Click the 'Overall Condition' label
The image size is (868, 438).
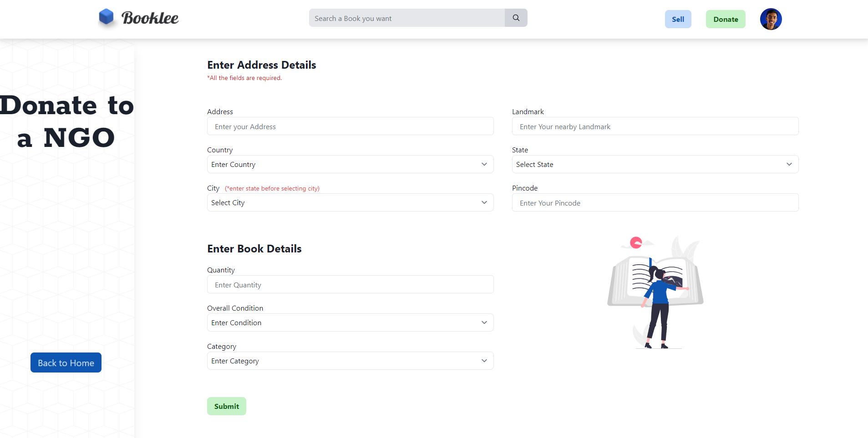pyautogui.click(x=235, y=308)
